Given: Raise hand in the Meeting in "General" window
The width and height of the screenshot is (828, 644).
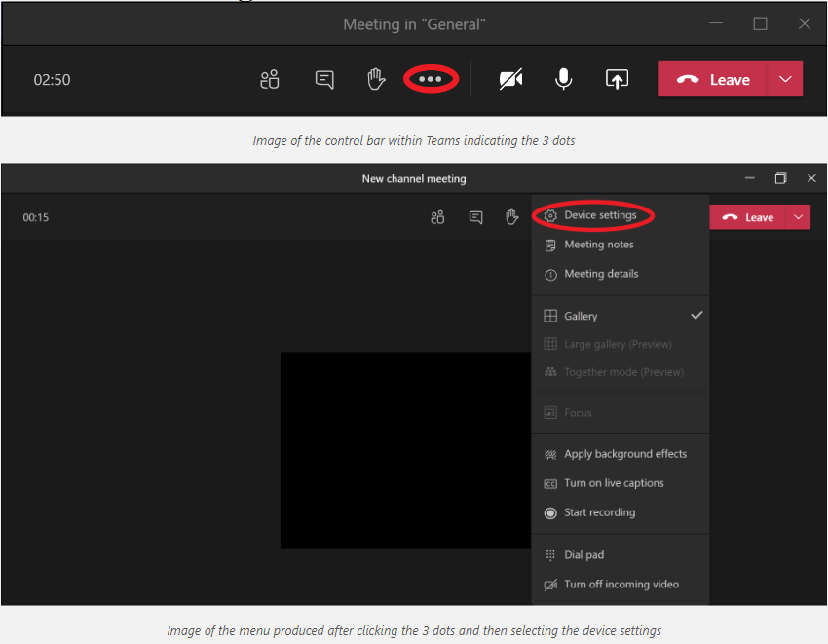Looking at the screenshot, I should [x=375, y=79].
